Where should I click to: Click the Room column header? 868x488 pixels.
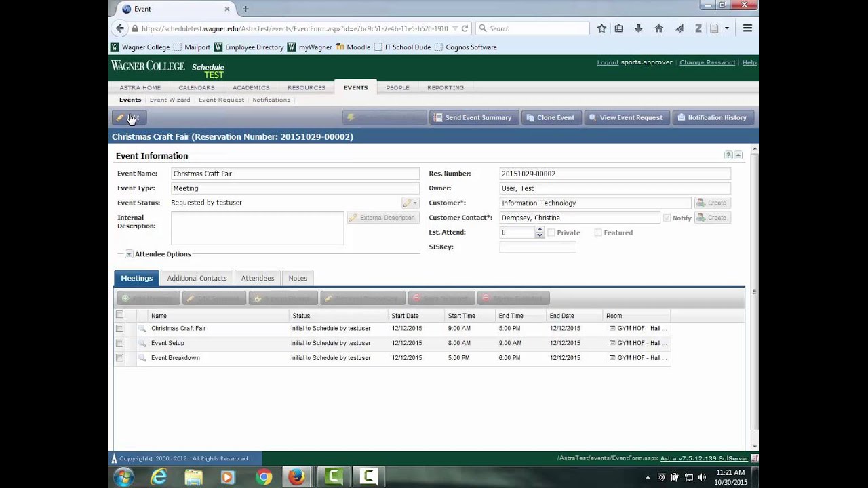point(636,316)
